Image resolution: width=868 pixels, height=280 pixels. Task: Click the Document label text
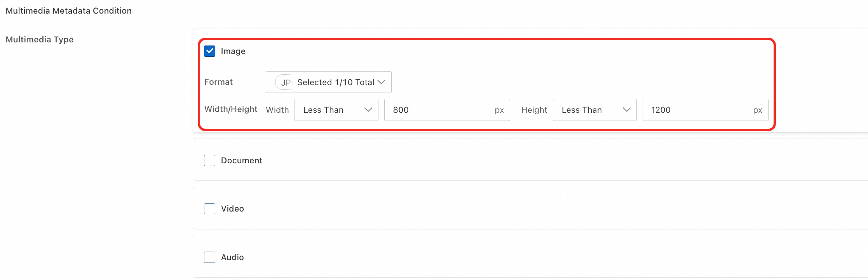[x=242, y=160]
